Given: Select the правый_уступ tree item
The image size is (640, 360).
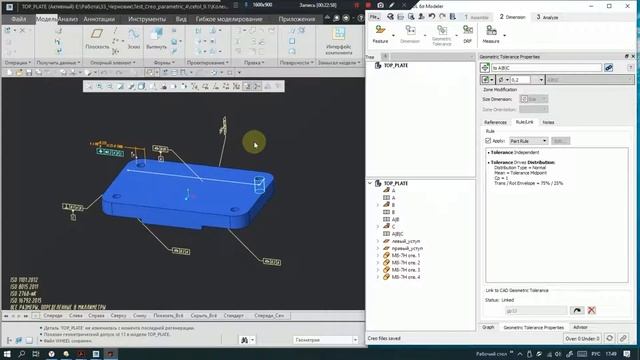Looking at the screenshot, I should (407, 248).
